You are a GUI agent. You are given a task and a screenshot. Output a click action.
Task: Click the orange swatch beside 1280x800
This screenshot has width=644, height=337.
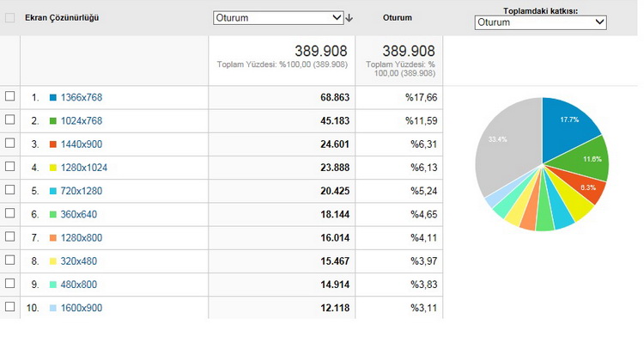53,237
